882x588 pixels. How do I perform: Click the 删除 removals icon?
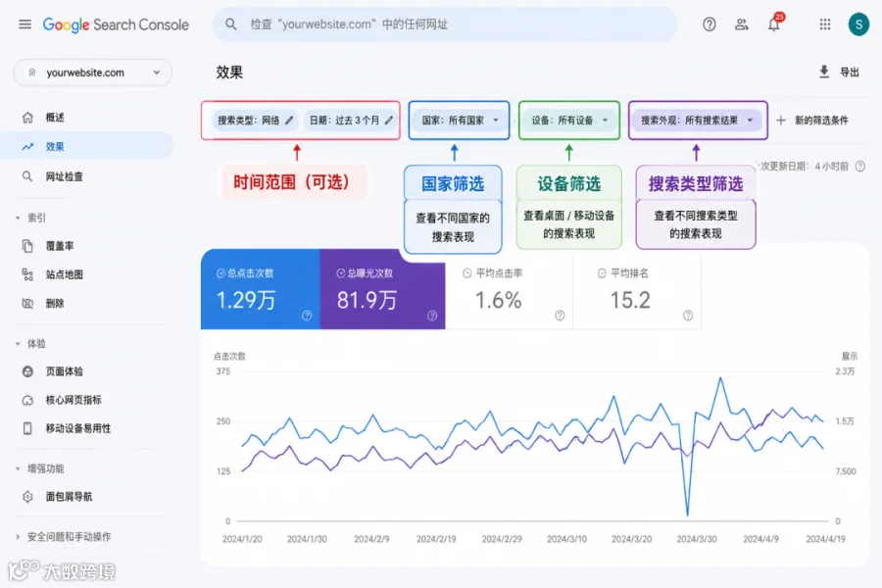[27, 303]
